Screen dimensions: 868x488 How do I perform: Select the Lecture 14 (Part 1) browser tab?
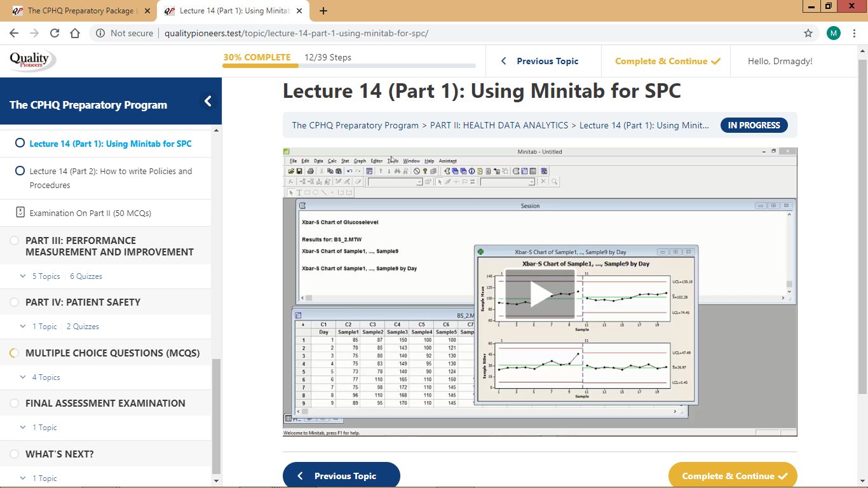[234, 11]
